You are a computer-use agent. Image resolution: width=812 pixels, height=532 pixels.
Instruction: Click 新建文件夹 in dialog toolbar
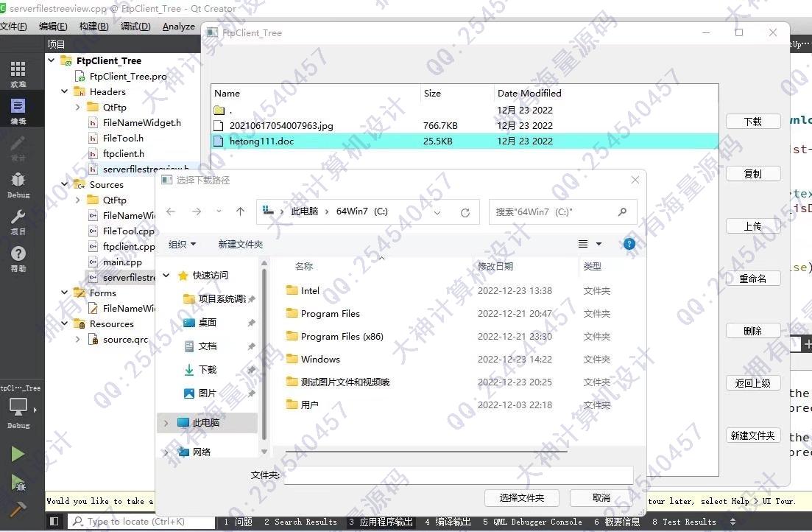coord(240,244)
